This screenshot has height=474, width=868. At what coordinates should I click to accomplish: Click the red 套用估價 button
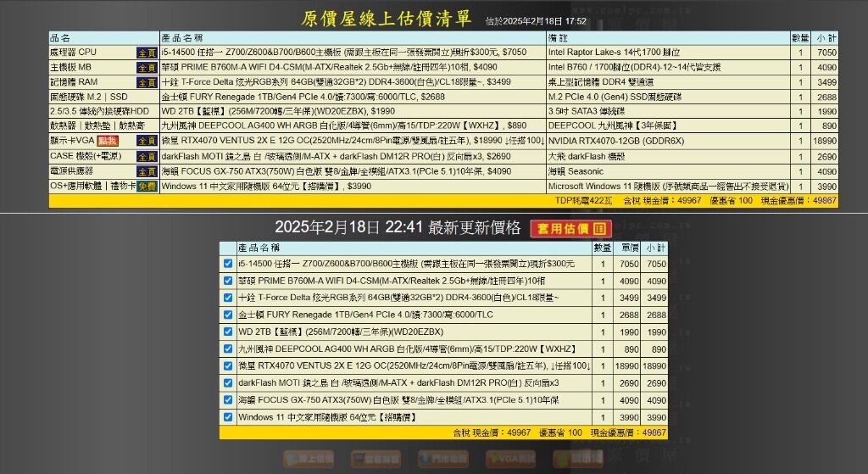pyautogui.click(x=570, y=229)
